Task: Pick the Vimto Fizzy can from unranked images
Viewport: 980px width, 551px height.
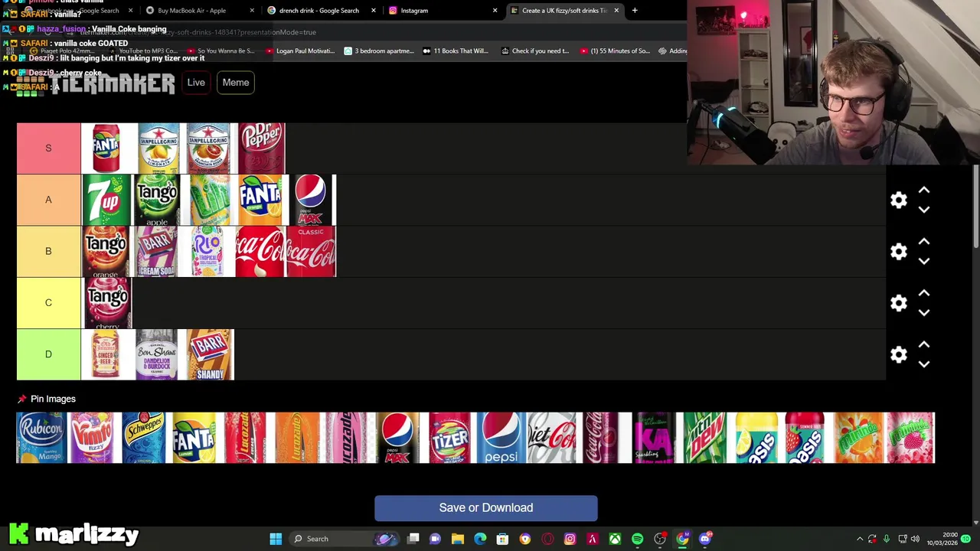Action: click(x=93, y=438)
